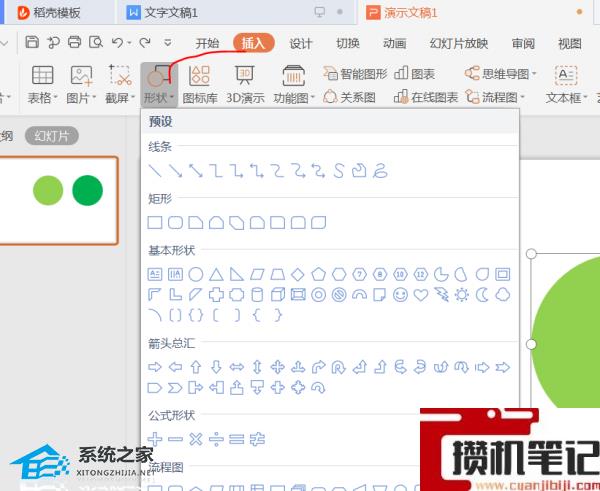Screen dimensions: 600x491
Task: Select the plain rectangle shape
Action: pos(155,222)
